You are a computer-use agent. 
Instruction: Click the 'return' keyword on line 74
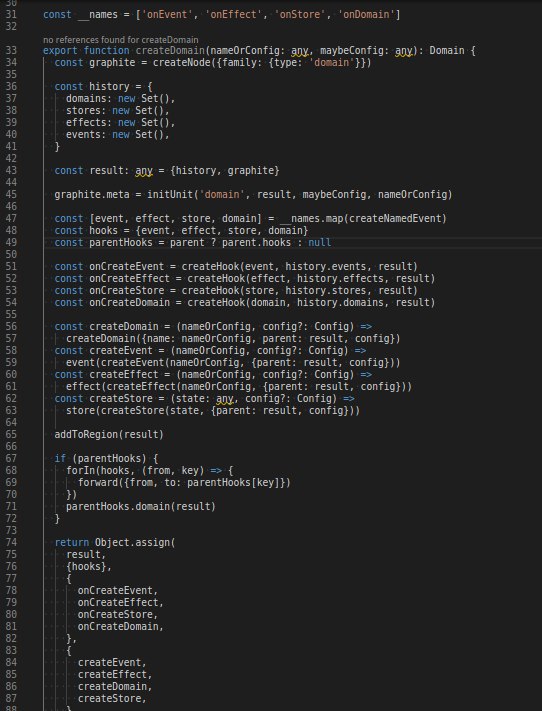pyautogui.click(x=72, y=542)
